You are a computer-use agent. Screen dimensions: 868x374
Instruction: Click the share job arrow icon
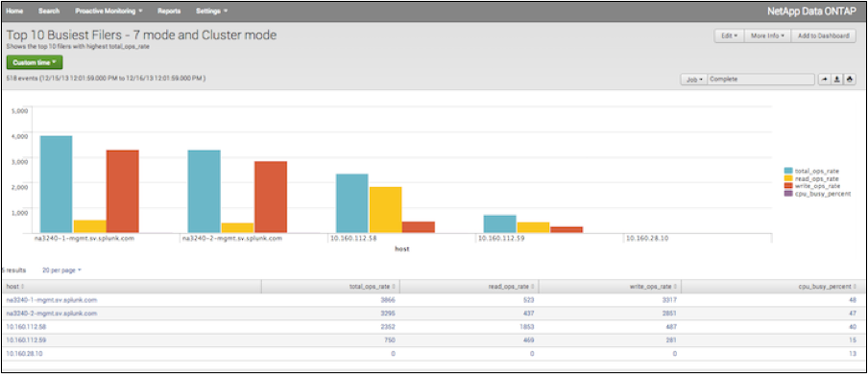click(x=824, y=79)
